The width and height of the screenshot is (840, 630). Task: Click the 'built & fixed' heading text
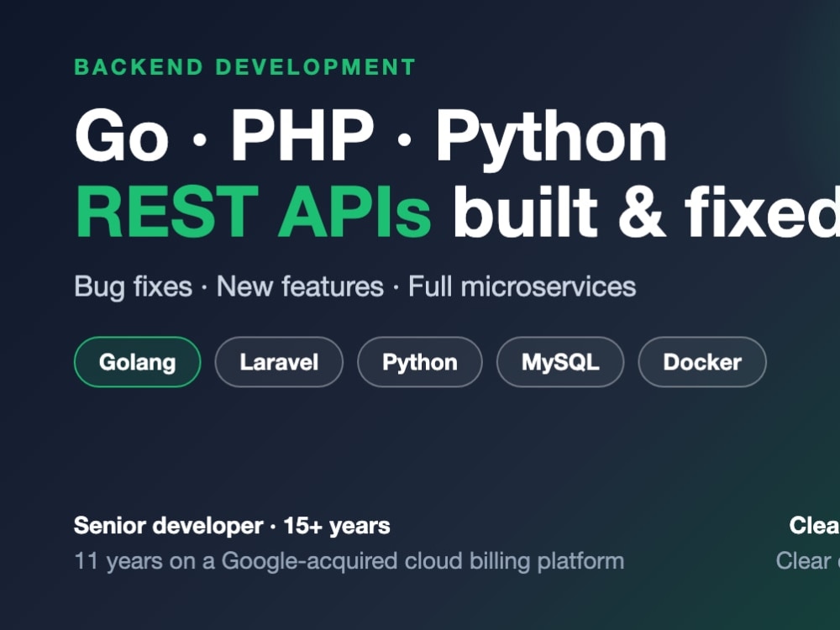coord(647,212)
